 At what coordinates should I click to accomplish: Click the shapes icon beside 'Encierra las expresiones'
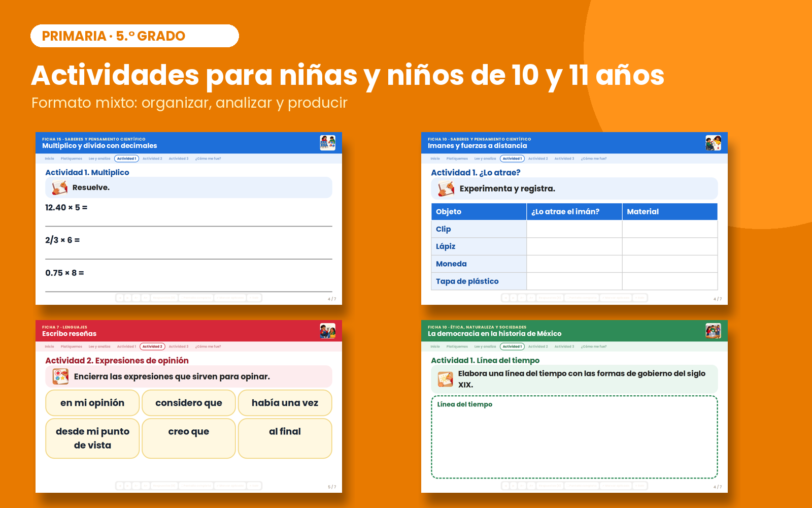60,376
